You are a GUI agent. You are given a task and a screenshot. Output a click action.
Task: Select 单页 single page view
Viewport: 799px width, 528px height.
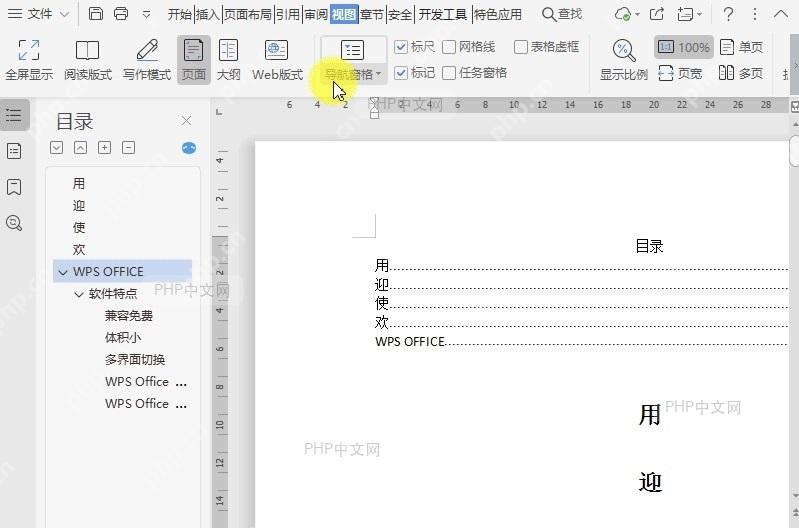coord(741,47)
